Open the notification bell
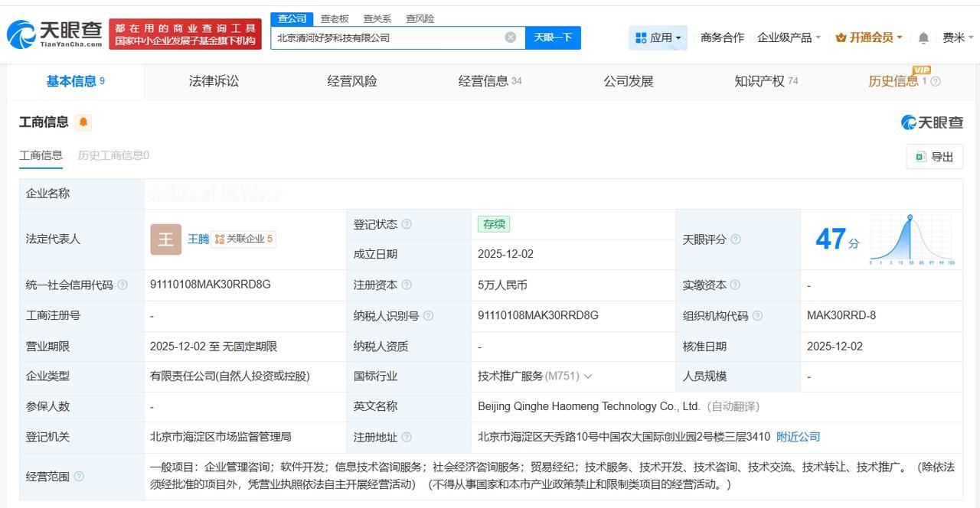Screen dimensions: 980x508 [923, 37]
